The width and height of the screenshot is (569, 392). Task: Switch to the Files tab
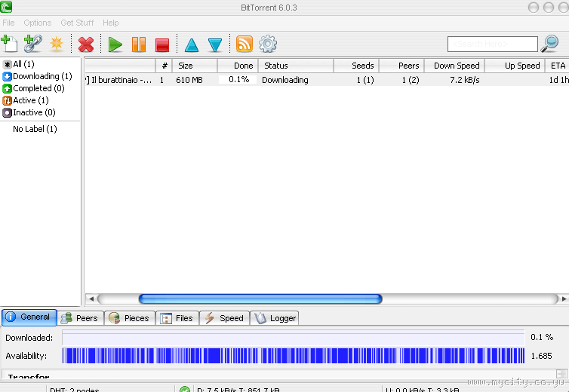pyautogui.click(x=177, y=318)
